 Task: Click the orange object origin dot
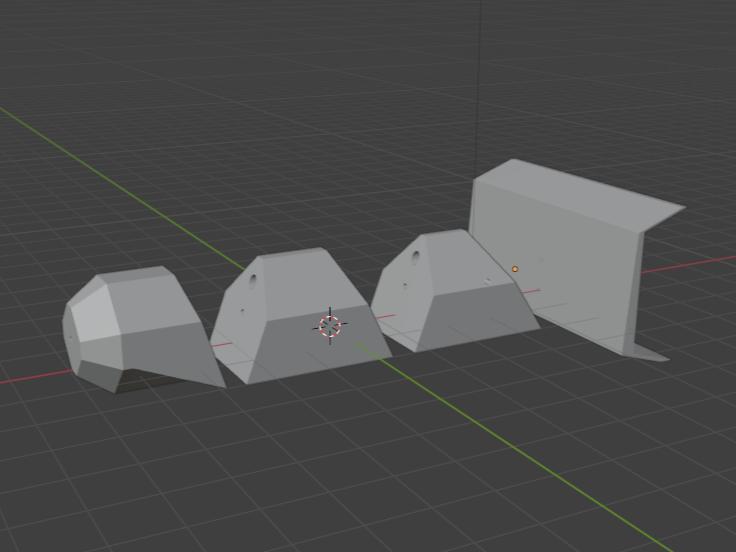point(515,269)
